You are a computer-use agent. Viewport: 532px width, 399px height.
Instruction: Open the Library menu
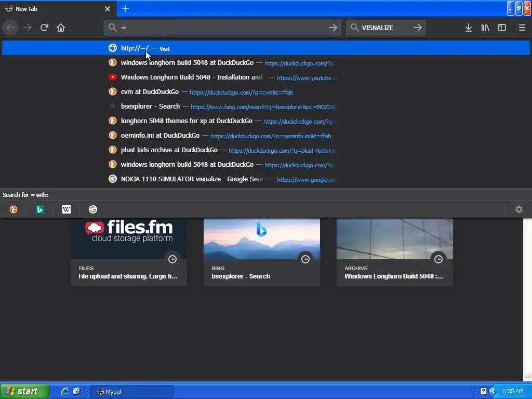[485, 28]
